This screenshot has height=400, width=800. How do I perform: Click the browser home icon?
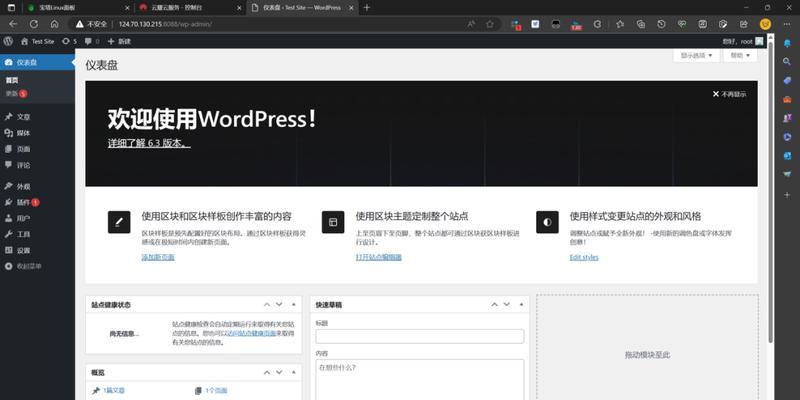[x=55, y=24]
